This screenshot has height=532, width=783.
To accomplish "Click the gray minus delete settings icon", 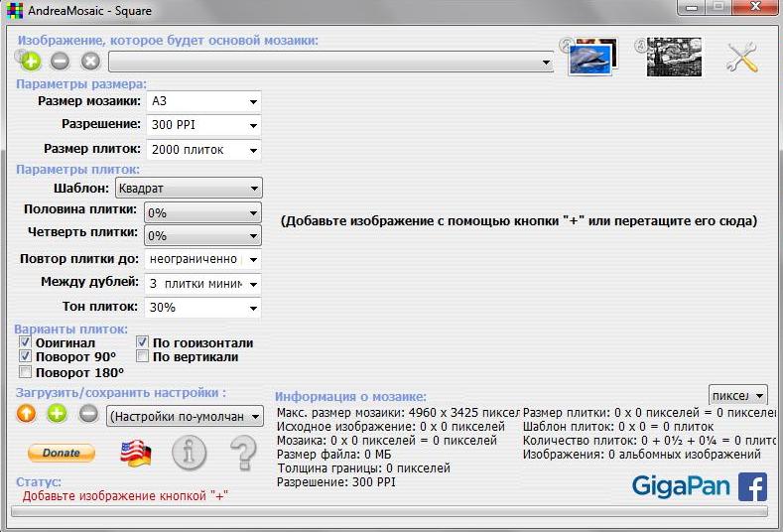I will point(89,414).
